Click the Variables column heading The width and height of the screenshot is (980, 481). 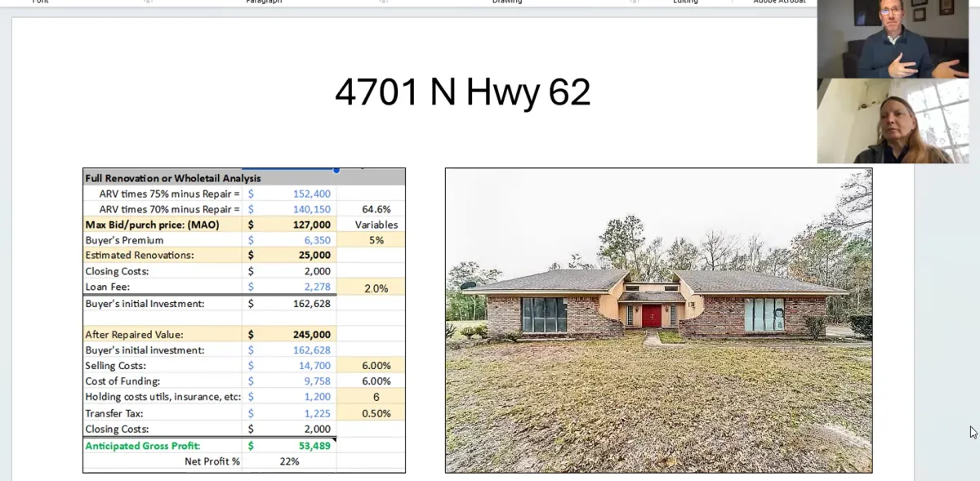[x=376, y=225]
